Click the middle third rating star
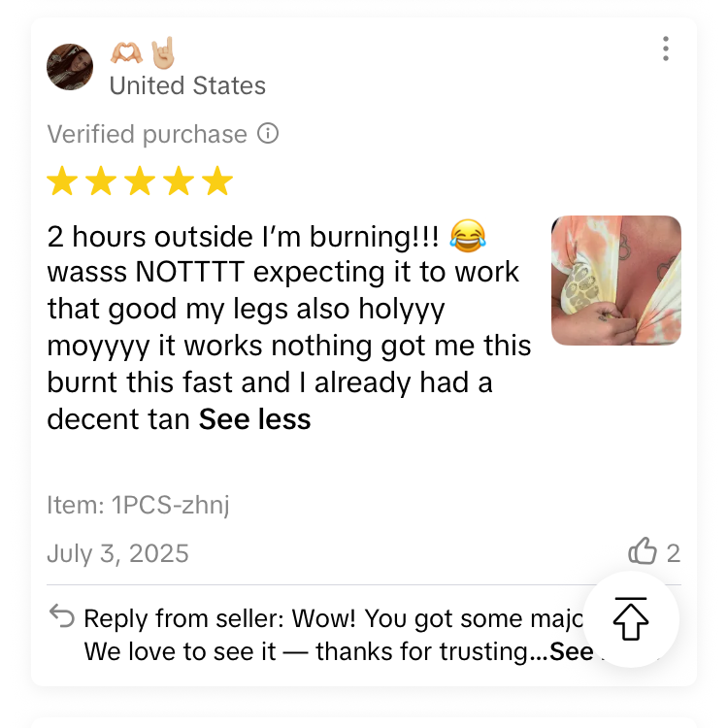728x728 pixels. coord(140,182)
